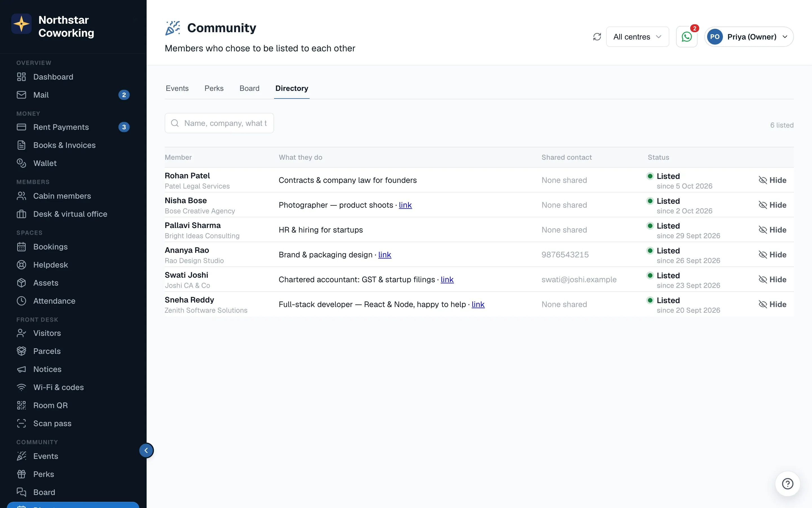Viewport: 812px width, 508px height.
Task: Open Sneha Reddy's developer link
Action: coord(478,305)
